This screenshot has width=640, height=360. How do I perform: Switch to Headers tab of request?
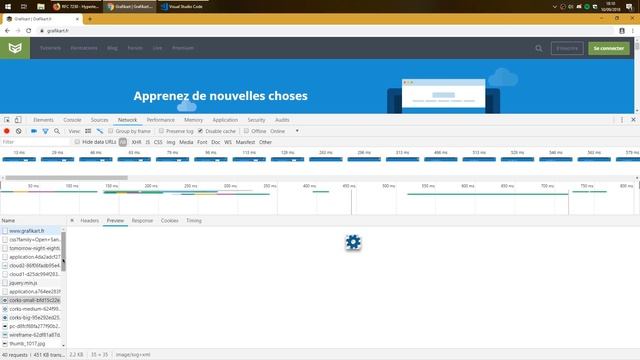[x=89, y=220]
